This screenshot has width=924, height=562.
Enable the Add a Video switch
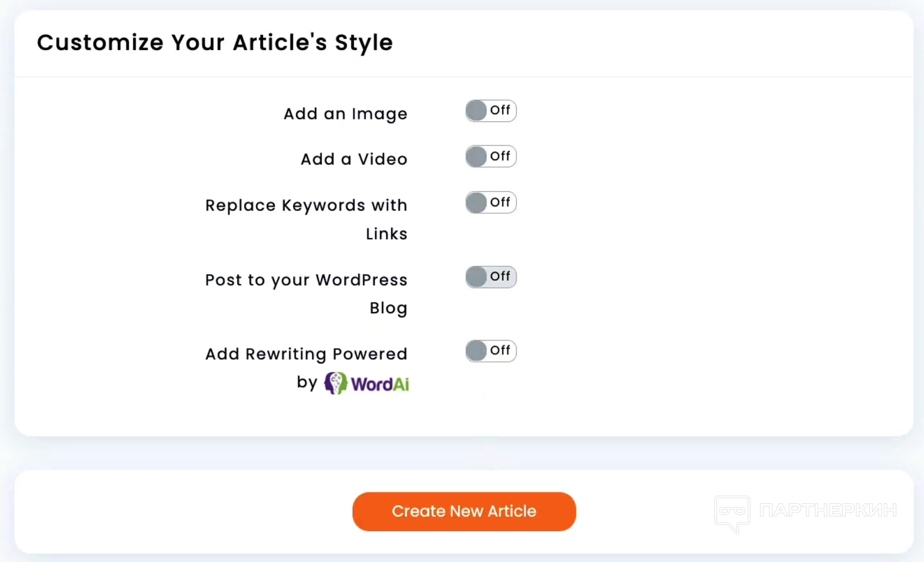pos(491,157)
